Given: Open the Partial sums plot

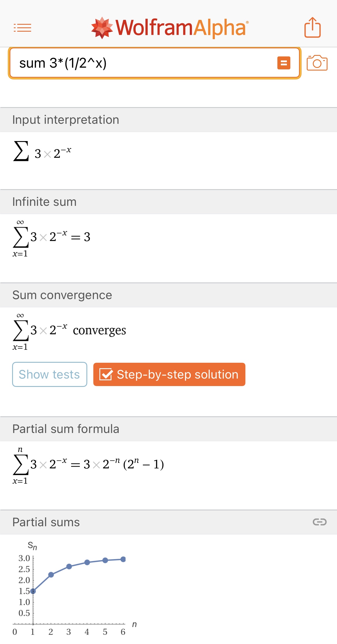Looking at the screenshot, I should click(72, 587).
